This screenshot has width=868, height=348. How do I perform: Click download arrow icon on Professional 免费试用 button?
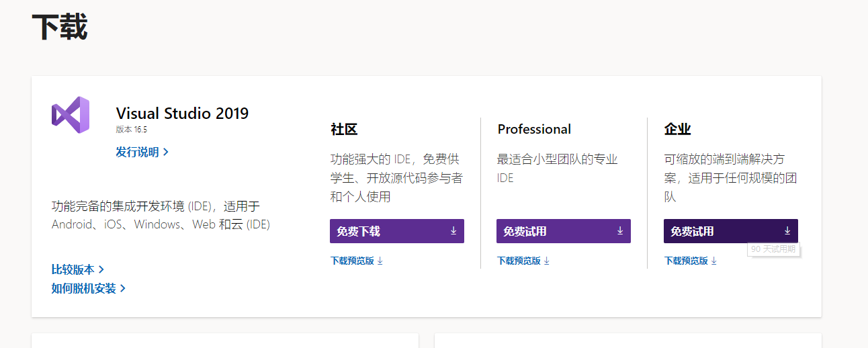tap(620, 230)
